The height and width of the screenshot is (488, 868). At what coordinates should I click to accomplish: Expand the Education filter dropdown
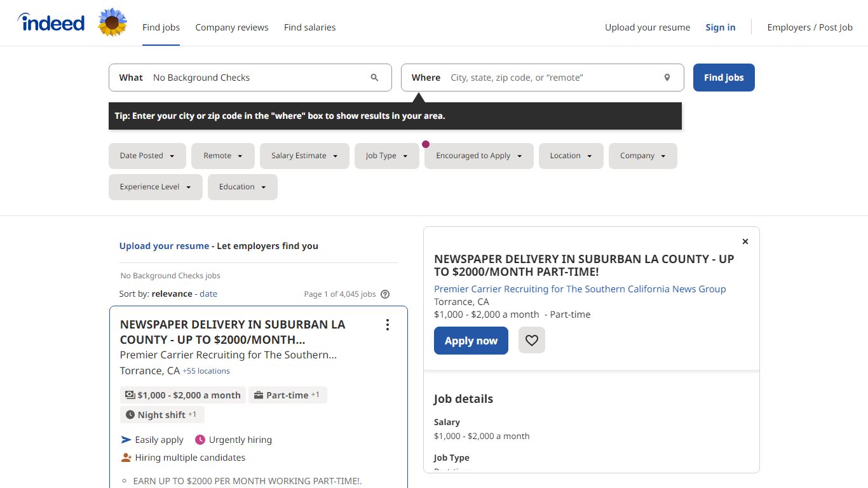[243, 187]
